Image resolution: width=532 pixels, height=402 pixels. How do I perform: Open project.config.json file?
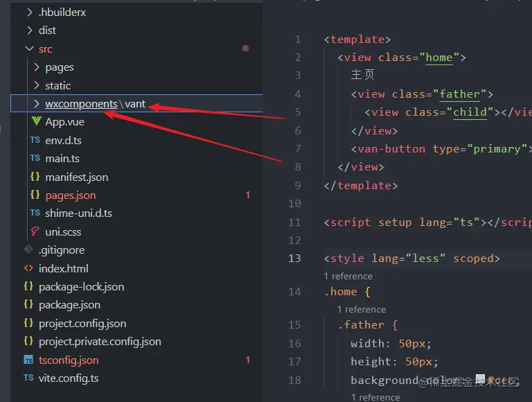pyautogui.click(x=82, y=324)
